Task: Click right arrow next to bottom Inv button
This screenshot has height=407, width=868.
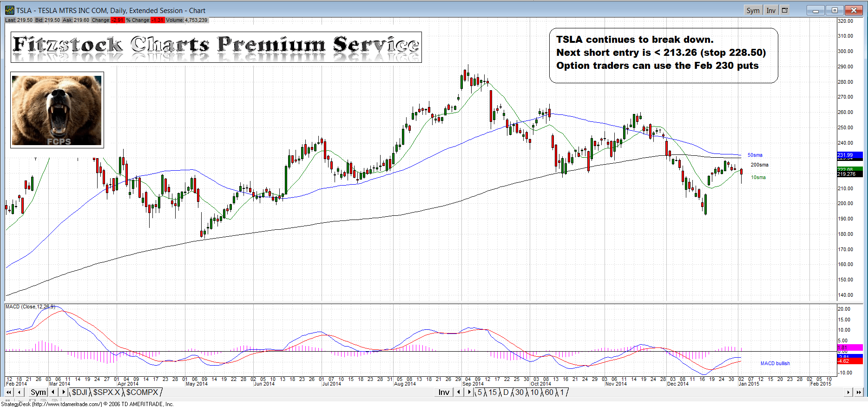Action: [x=469, y=393]
